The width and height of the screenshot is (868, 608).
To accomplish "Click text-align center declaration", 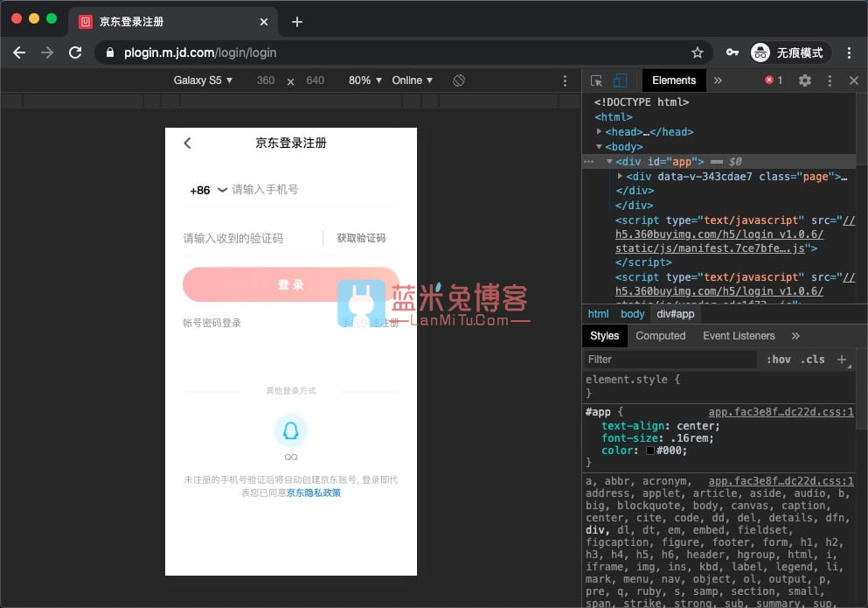I will (x=661, y=426).
